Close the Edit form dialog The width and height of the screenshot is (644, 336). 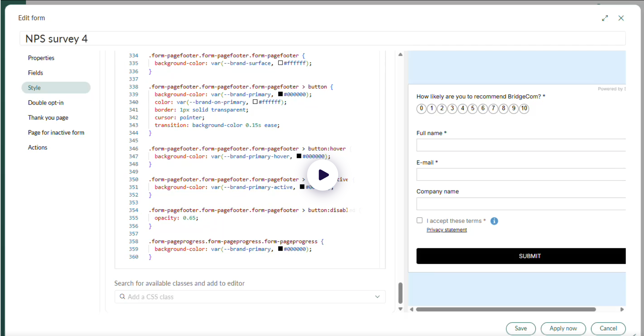click(621, 18)
